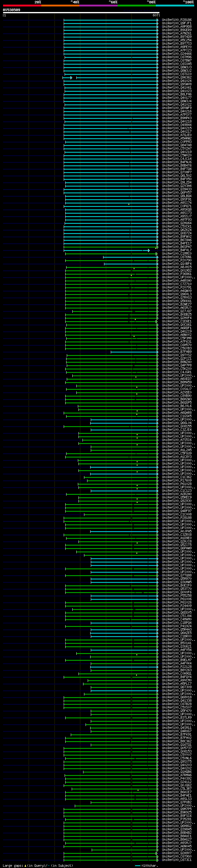Screen dimensions: 197x868
Task: Select the UniRef100_B9HPK3 label
Action: click(x=177, y=118)
